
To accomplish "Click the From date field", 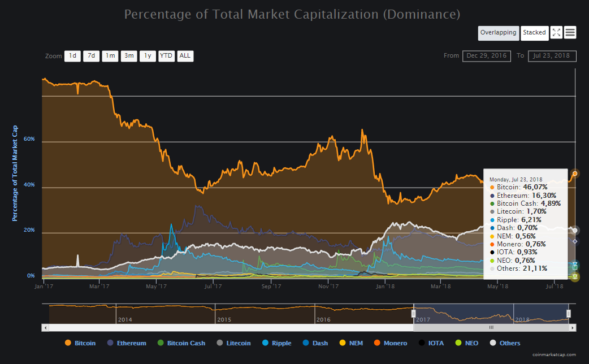I will click(486, 56).
